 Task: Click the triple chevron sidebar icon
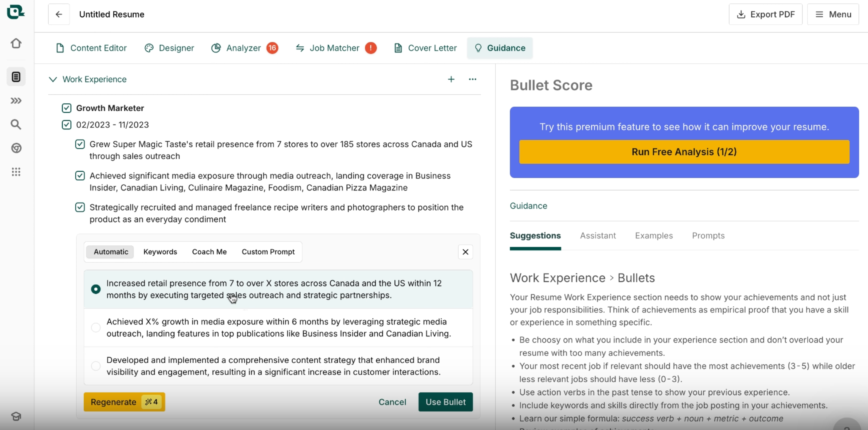16,100
